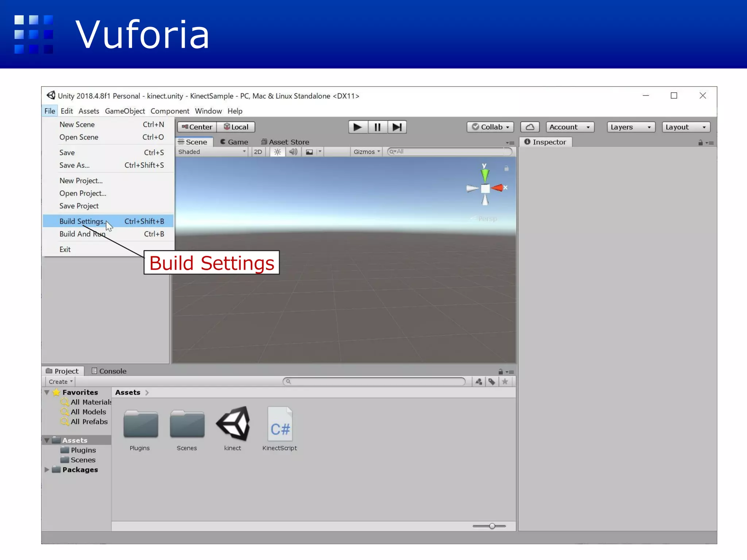
Task: Open Inspector panel options menu
Action: pos(710,143)
